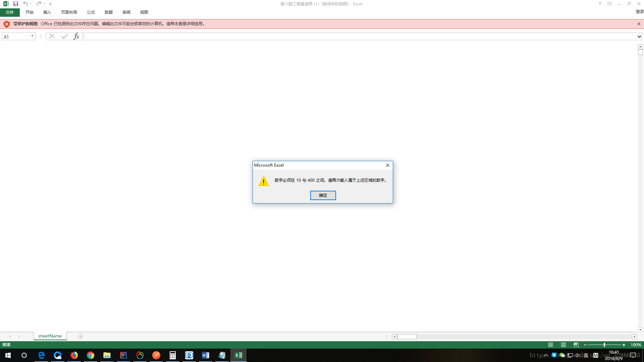Image resolution: width=644 pixels, height=362 pixels.
Task: Click the 确定 button in the dialog
Action: pyautogui.click(x=323, y=195)
